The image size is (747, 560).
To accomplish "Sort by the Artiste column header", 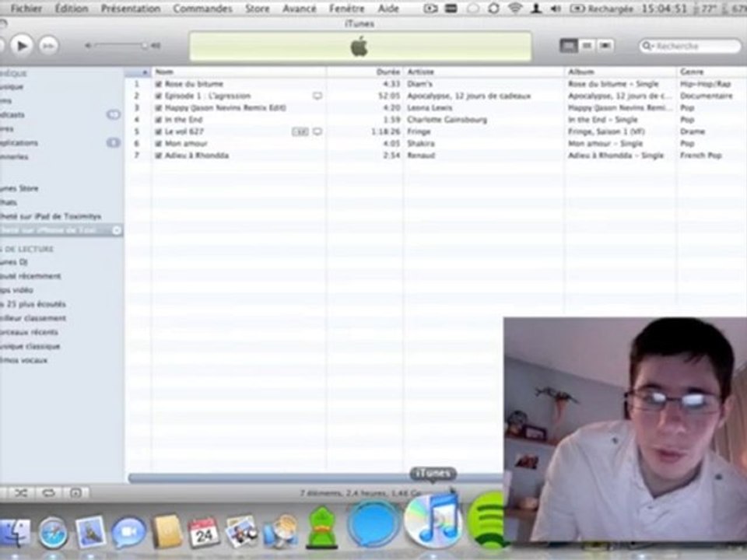I will click(x=483, y=72).
